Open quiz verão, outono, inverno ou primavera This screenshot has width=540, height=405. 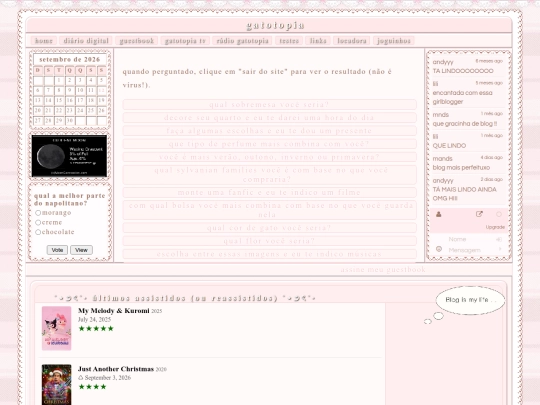tap(270, 157)
